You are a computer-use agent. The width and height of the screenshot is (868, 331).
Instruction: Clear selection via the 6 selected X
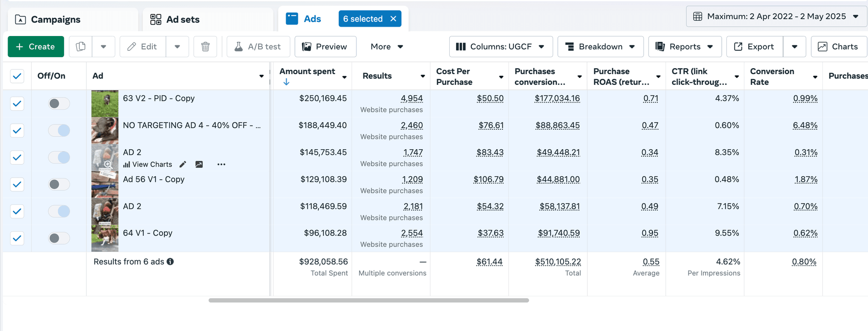pyautogui.click(x=393, y=19)
